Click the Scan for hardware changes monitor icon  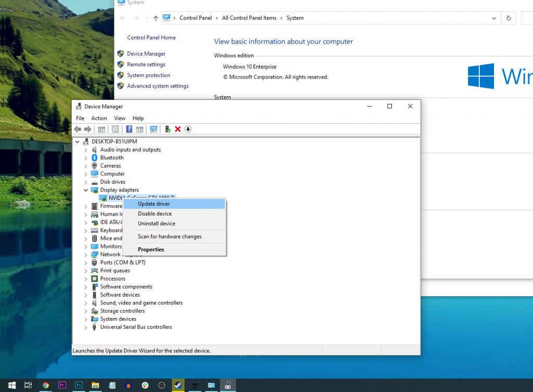click(154, 129)
